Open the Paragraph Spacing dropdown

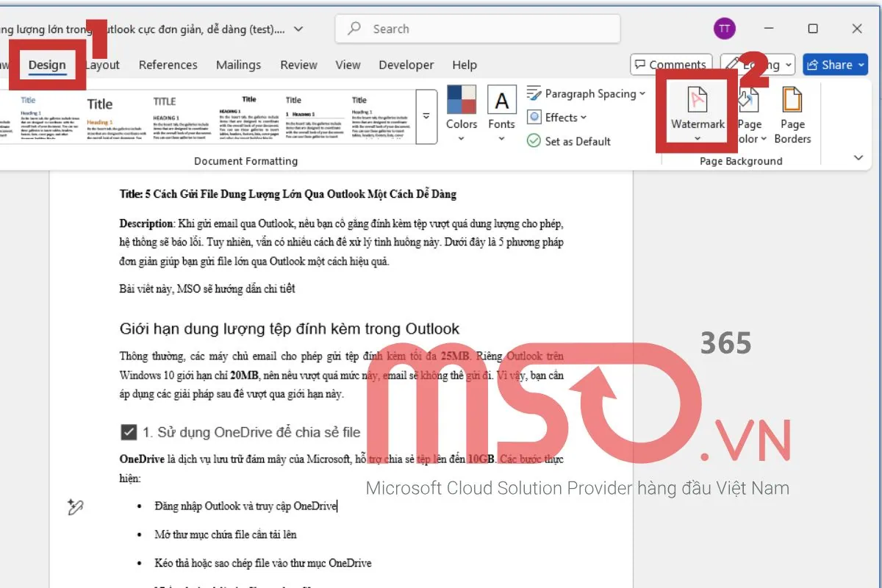586,93
